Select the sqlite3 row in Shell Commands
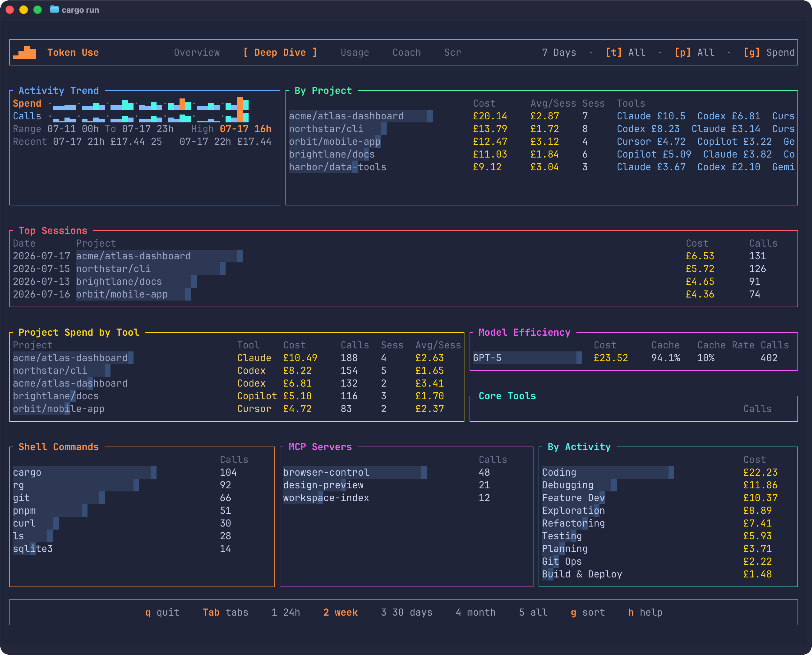Viewport: 812px width, 655px height. pyautogui.click(x=142, y=549)
